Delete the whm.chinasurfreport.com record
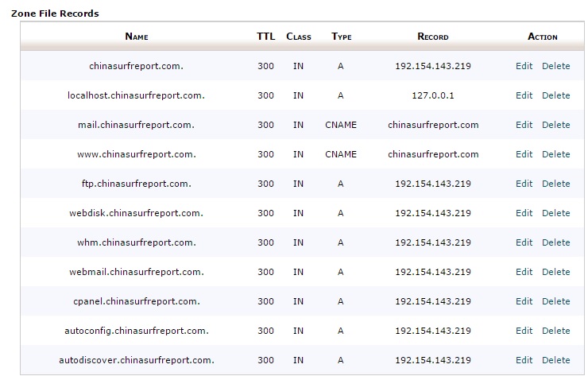 [x=555, y=242]
